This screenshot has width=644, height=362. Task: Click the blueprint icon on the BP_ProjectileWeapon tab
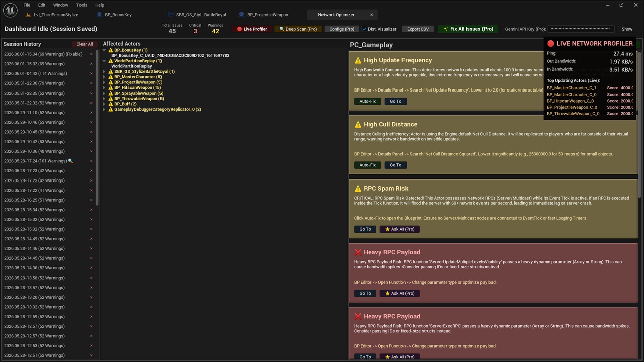click(242, 15)
